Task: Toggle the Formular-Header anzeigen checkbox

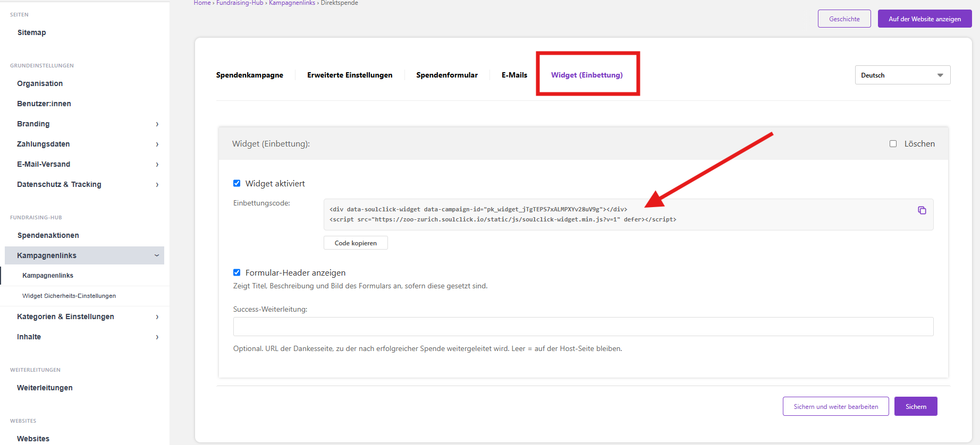Action: 236,272
